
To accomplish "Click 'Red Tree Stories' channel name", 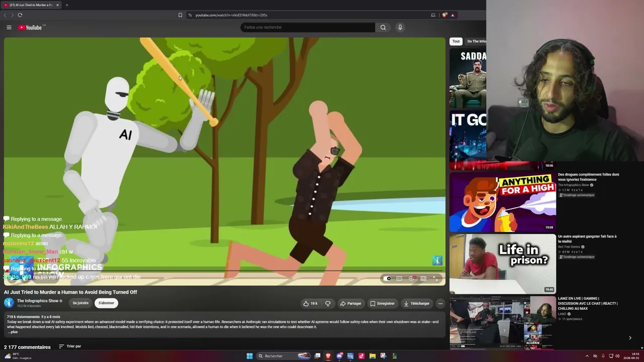I will tap(570, 247).
